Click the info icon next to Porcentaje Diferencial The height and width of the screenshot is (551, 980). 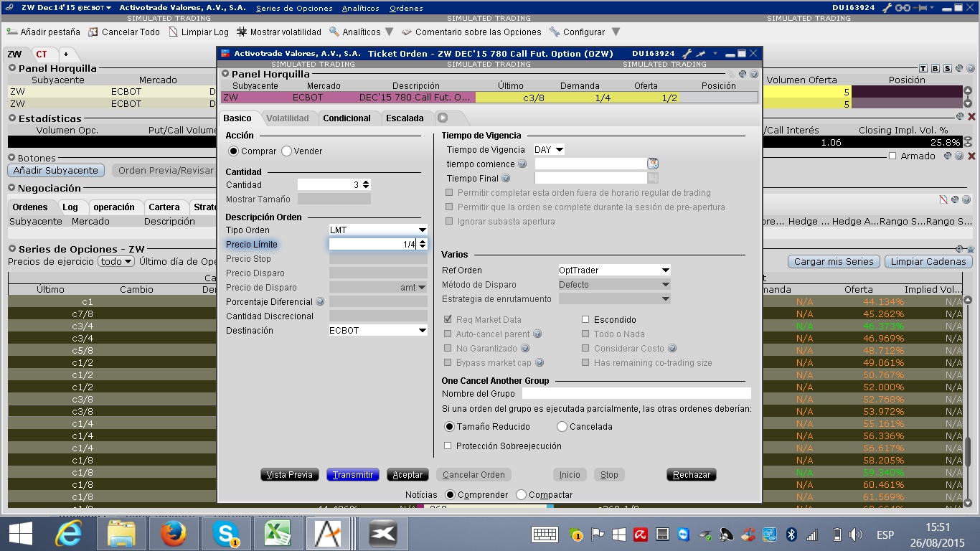click(x=320, y=302)
